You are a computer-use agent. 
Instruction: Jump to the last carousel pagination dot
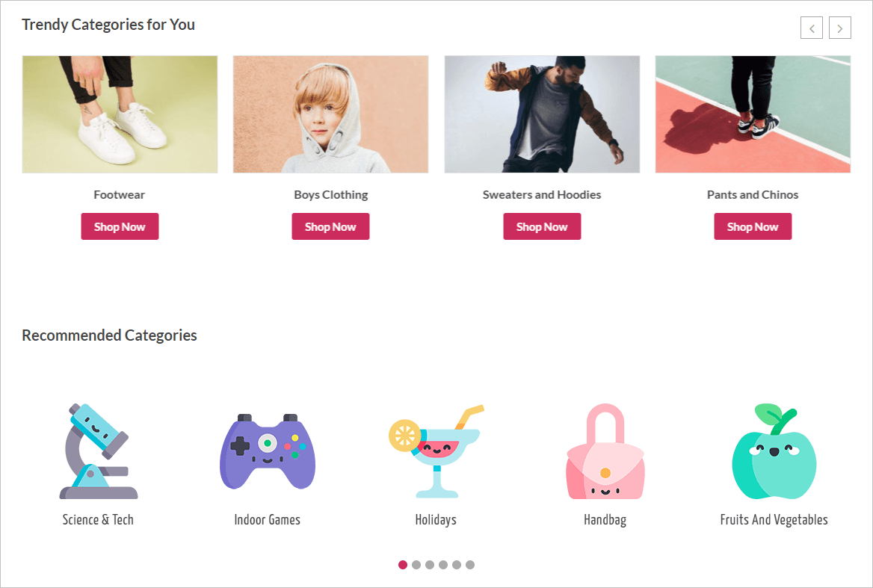click(x=470, y=565)
